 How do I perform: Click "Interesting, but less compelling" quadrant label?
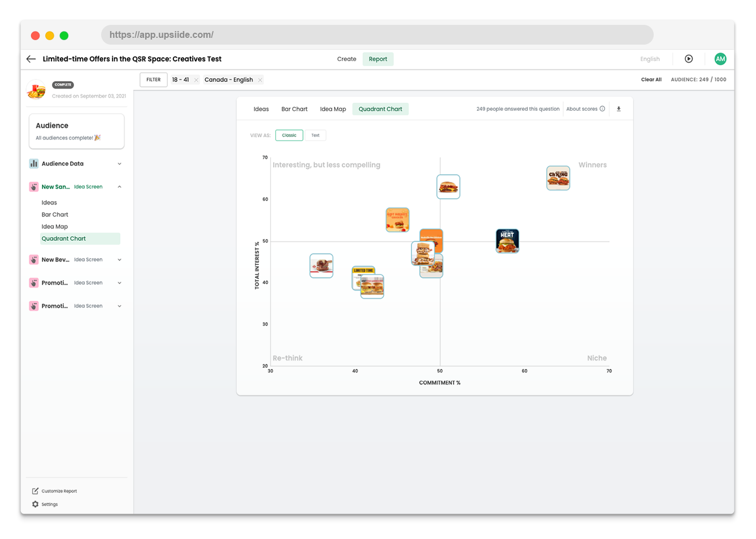click(327, 165)
